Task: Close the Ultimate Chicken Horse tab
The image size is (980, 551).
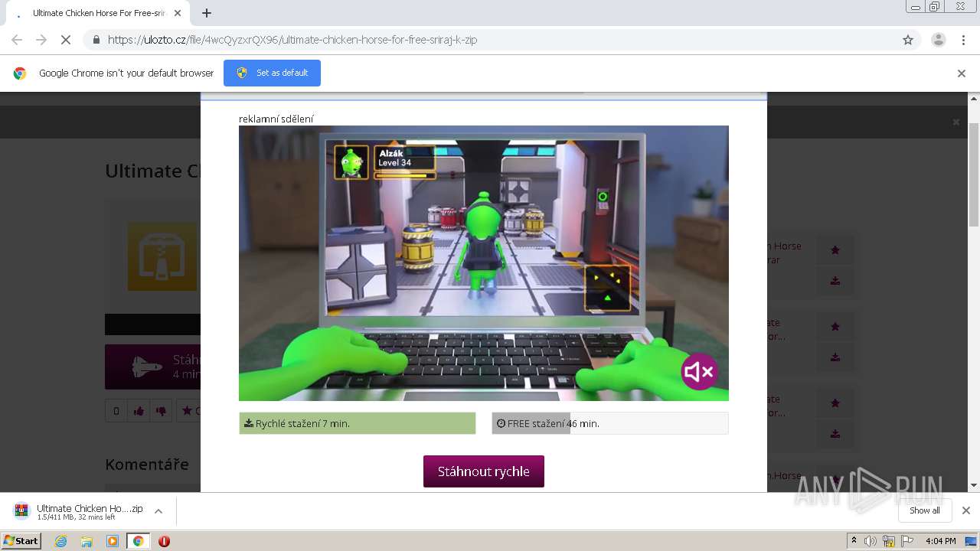Action: point(178,13)
